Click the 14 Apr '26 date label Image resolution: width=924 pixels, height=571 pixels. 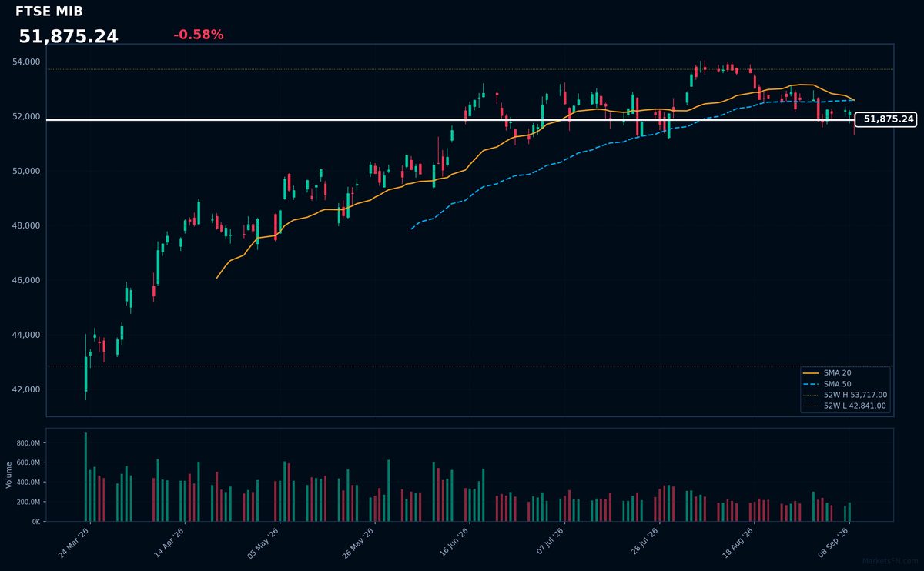[x=168, y=543]
